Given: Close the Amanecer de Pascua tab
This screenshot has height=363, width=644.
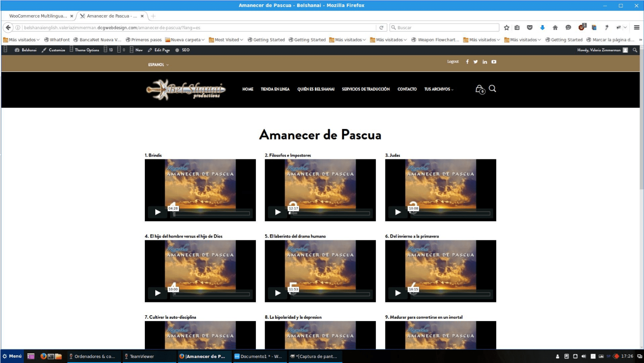Looking at the screenshot, I should [142, 16].
